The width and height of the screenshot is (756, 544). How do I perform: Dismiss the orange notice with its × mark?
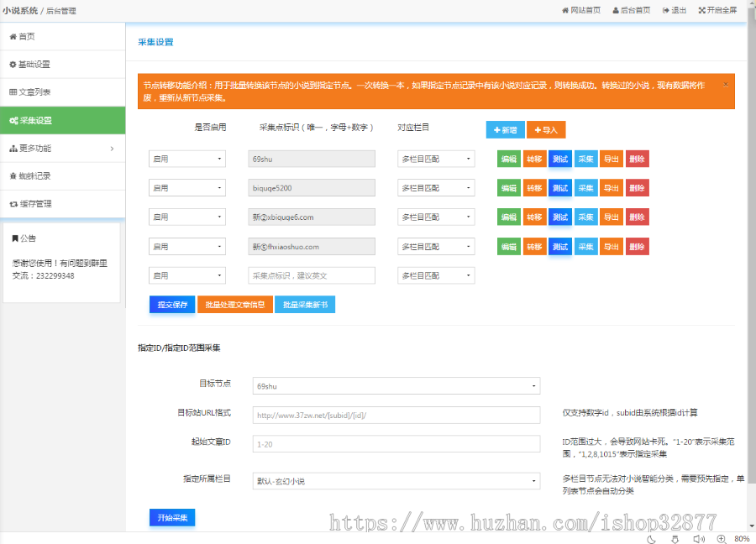pos(726,84)
